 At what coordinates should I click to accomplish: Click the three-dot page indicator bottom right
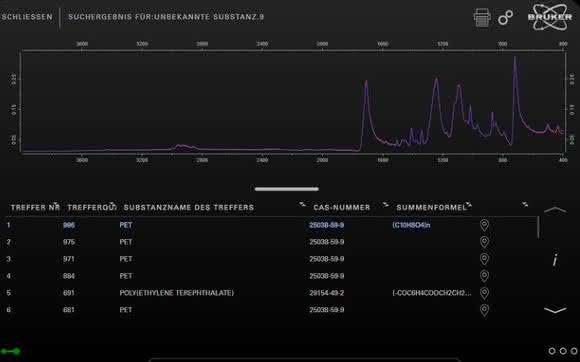pos(563,351)
